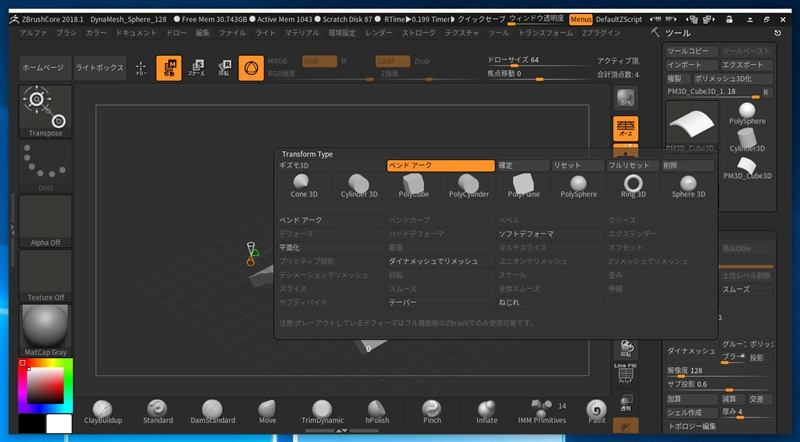Viewport: 800px width, 442px height.
Task: Pick the PolySphere primitive in Transform Type popup
Action: tap(579, 186)
